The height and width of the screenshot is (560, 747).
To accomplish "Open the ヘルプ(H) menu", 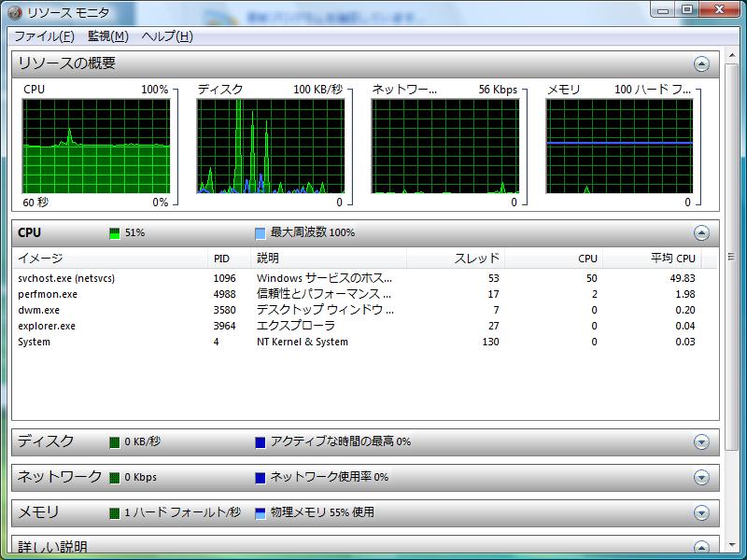I will (167, 36).
